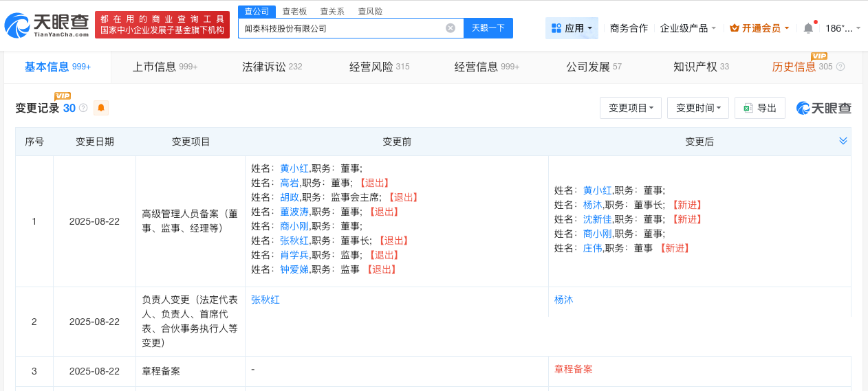The image size is (868, 391).
Task: Open the 变更时间 filter dropdown
Action: [x=698, y=108]
